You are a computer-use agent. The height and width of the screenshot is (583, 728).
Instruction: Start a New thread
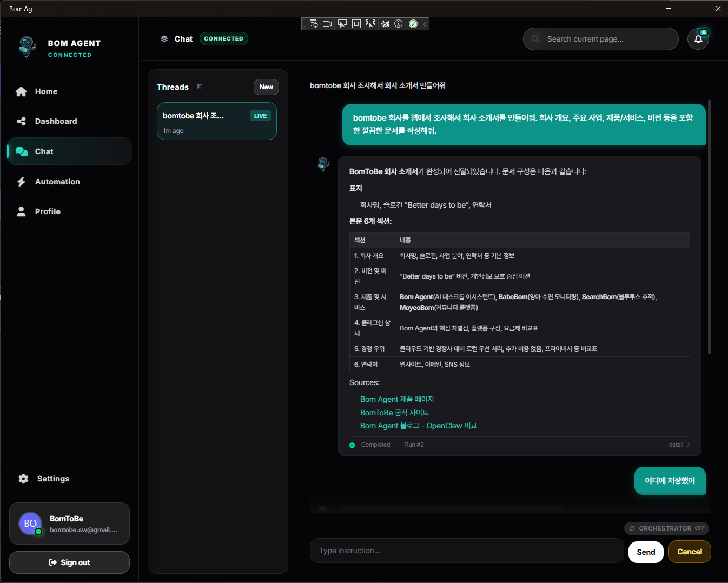pos(266,87)
